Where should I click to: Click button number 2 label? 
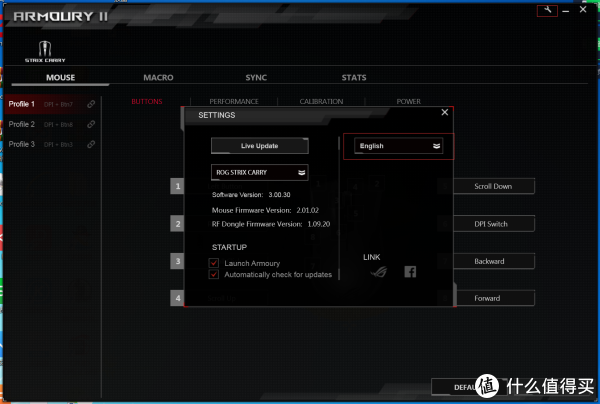pos(178,224)
